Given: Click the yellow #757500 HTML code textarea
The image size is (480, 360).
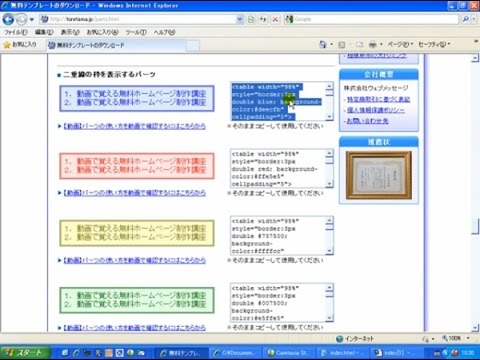Looking at the screenshot, I should (282, 235).
